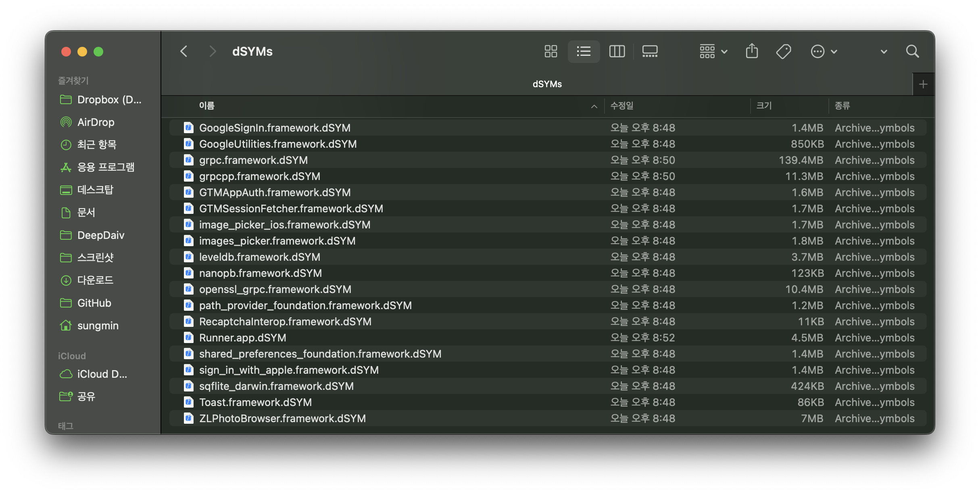Image resolution: width=980 pixels, height=494 pixels.
Task: Switch to icon grid view
Action: (x=550, y=51)
